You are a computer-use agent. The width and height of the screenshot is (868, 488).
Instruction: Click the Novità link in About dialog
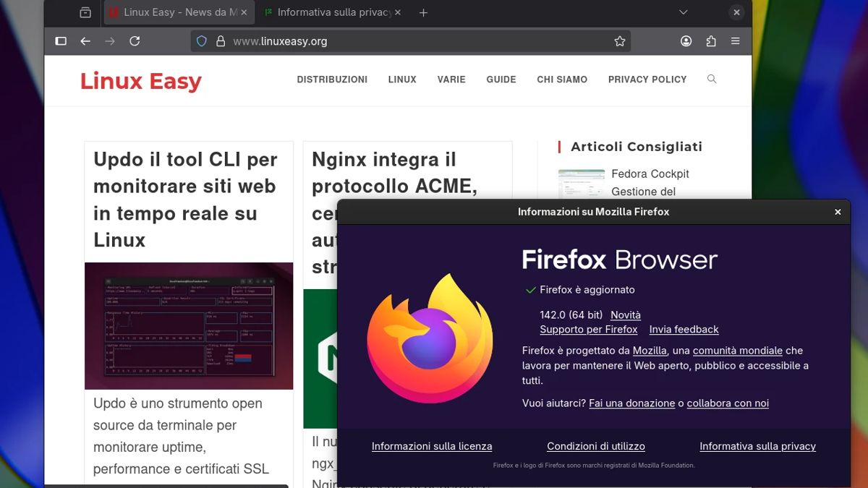pyautogui.click(x=625, y=314)
